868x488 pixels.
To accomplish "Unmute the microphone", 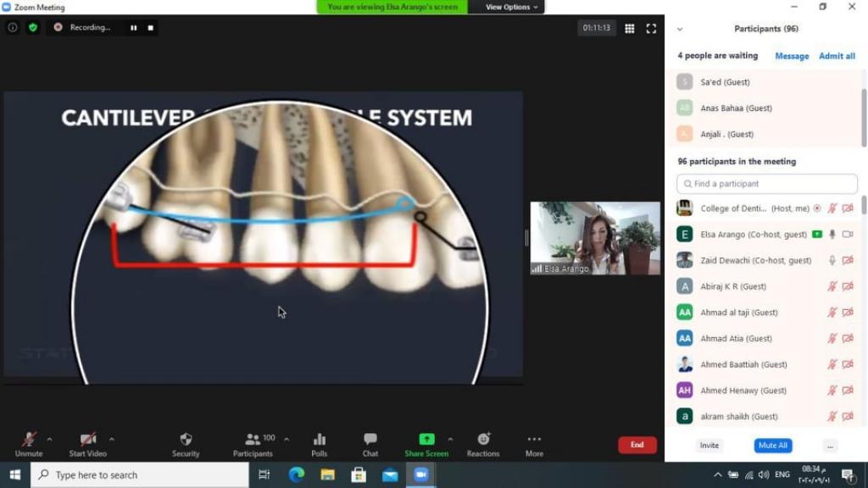I will point(29,444).
